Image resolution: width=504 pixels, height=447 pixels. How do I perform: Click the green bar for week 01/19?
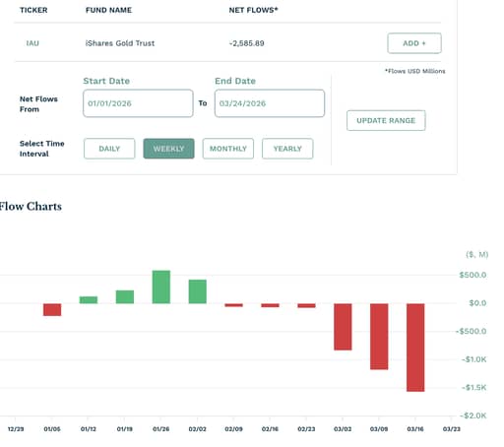(x=125, y=297)
